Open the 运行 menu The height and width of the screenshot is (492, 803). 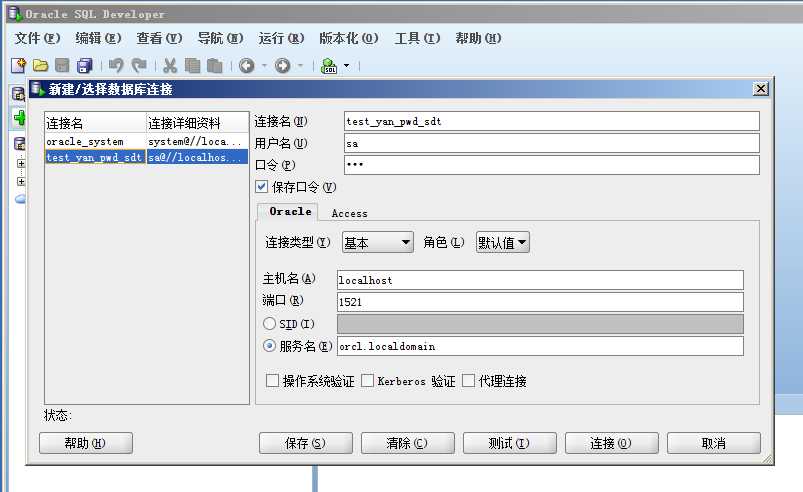tap(281, 38)
